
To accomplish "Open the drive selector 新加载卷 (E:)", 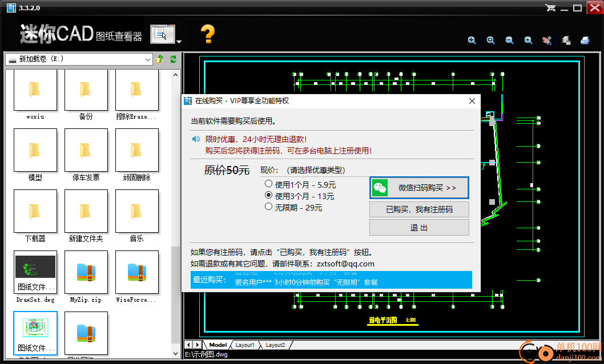I will point(79,59).
